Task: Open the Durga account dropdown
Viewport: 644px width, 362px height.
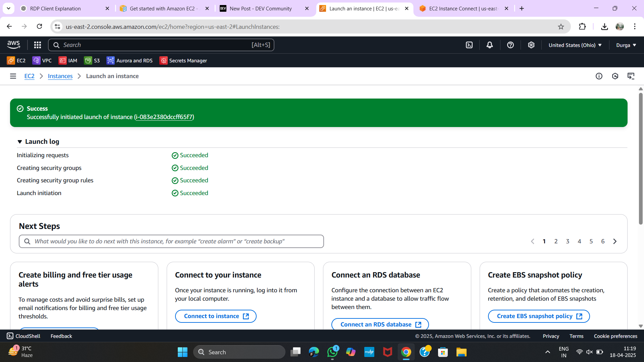Action: click(626, 45)
